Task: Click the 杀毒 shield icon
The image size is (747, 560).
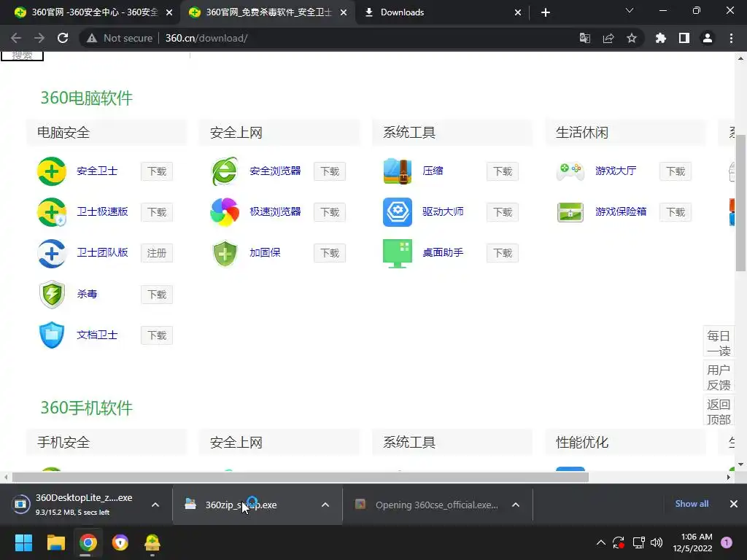Action: tap(52, 295)
